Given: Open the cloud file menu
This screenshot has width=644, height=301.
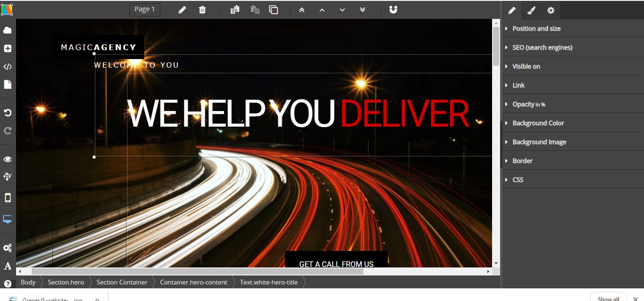Looking at the screenshot, I should coord(8,30).
